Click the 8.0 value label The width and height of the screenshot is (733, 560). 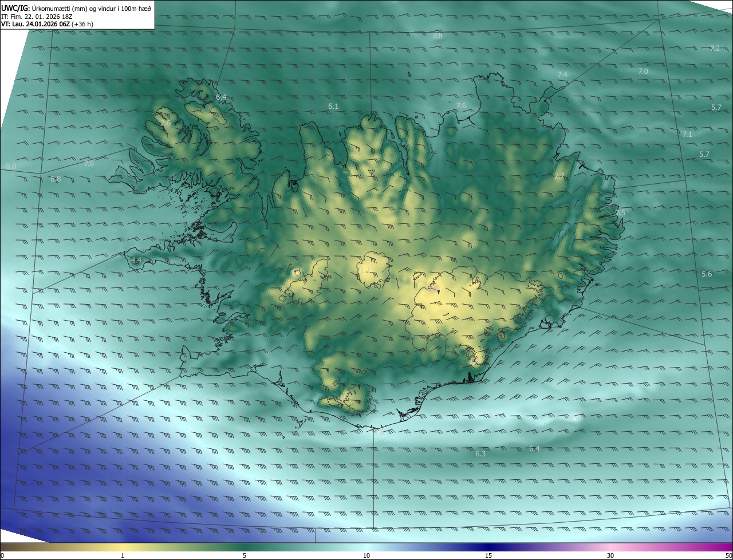tap(11, 166)
